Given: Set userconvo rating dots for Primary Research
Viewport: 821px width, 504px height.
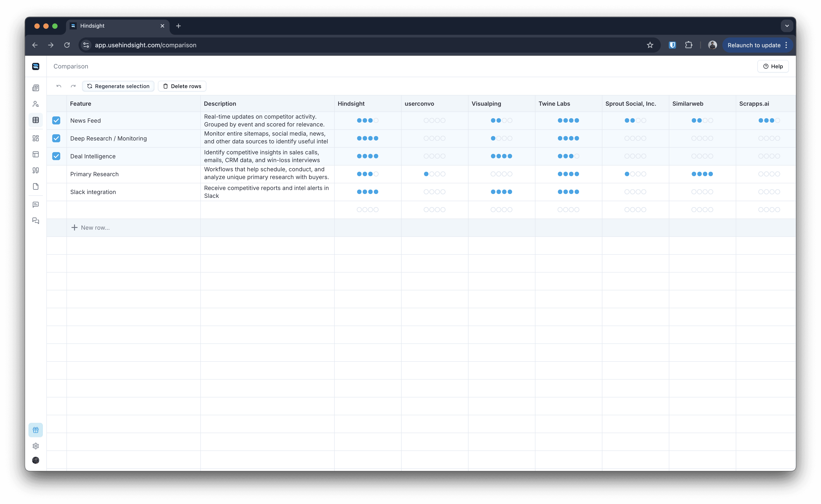Looking at the screenshot, I should click(435, 174).
